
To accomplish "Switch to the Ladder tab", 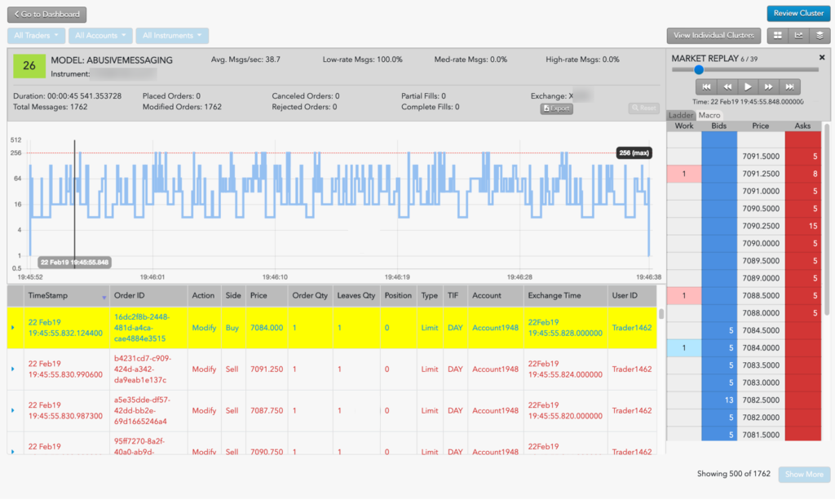I will [680, 115].
